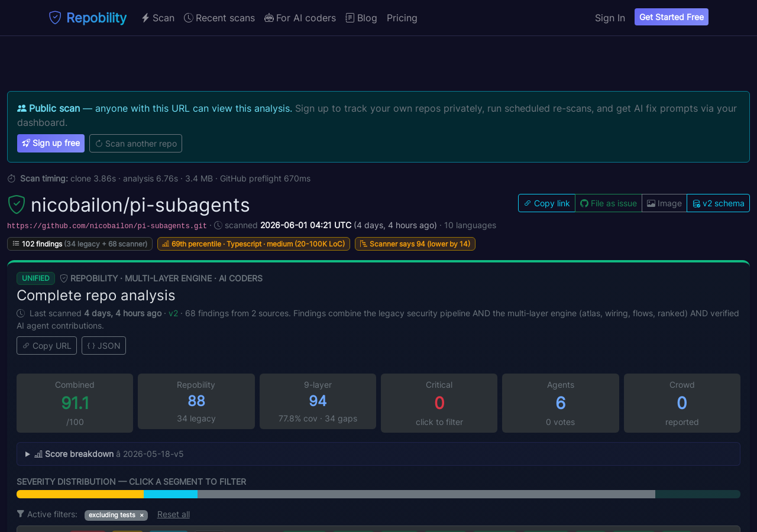Filter by the yellow severity segment

click(x=80, y=494)
